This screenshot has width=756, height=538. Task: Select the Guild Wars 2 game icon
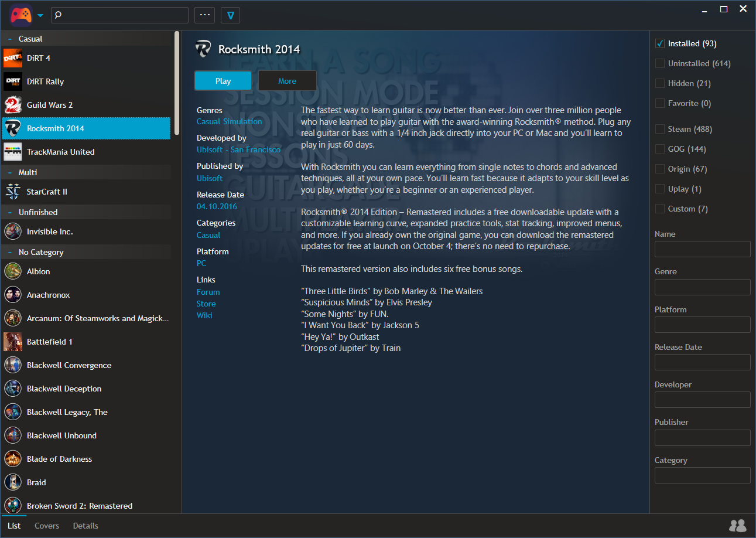tap(13, 105)
